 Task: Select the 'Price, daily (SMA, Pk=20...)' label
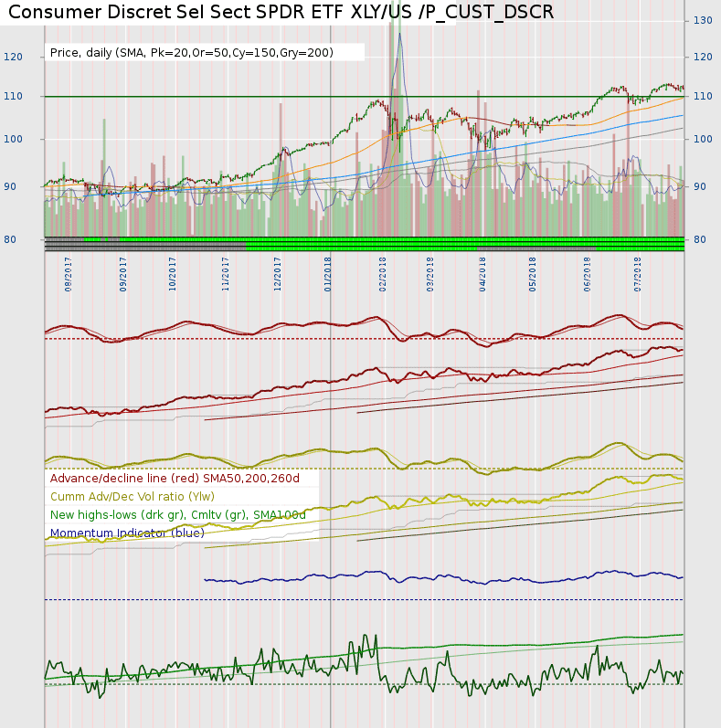(191, 52)
